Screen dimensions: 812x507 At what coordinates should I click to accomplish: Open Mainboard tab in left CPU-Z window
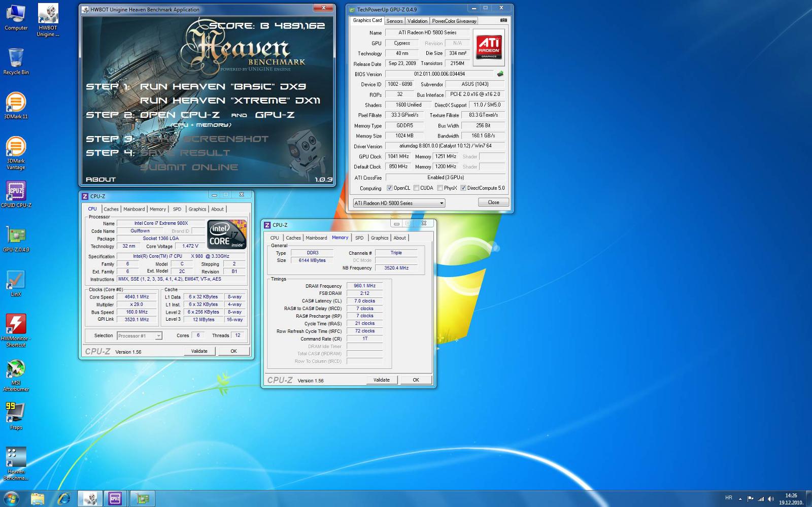(134, 209)
